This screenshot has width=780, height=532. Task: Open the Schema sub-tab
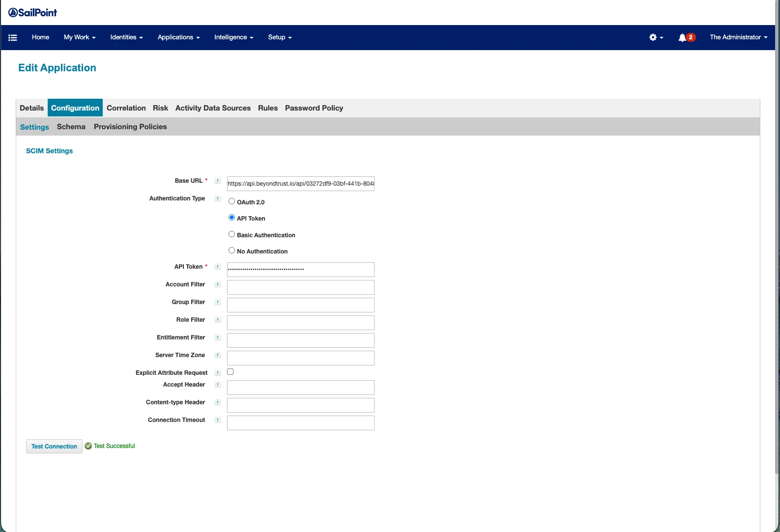click(71, 127)
